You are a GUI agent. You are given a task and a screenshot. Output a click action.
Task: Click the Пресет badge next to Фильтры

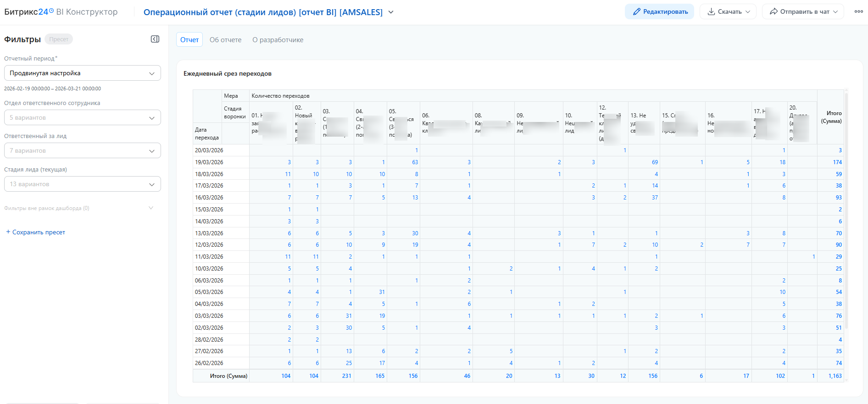pos(59,39)
